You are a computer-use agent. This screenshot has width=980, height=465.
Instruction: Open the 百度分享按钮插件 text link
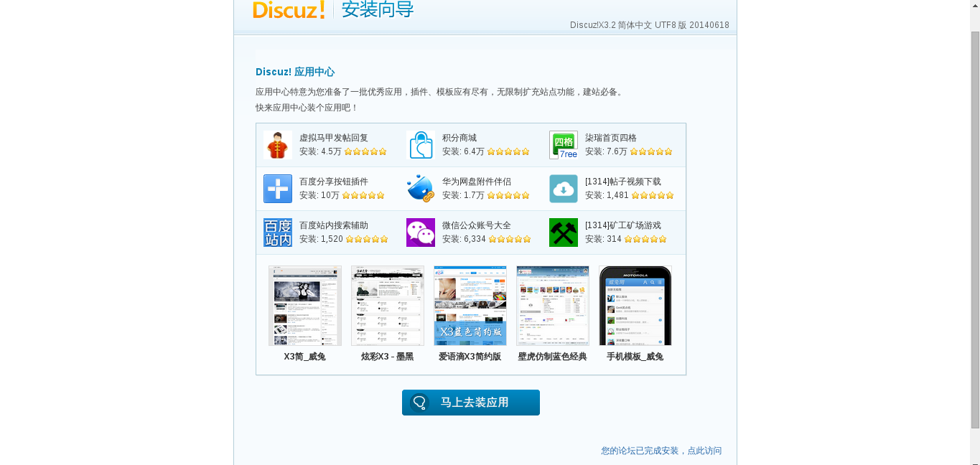pos(334,182)
